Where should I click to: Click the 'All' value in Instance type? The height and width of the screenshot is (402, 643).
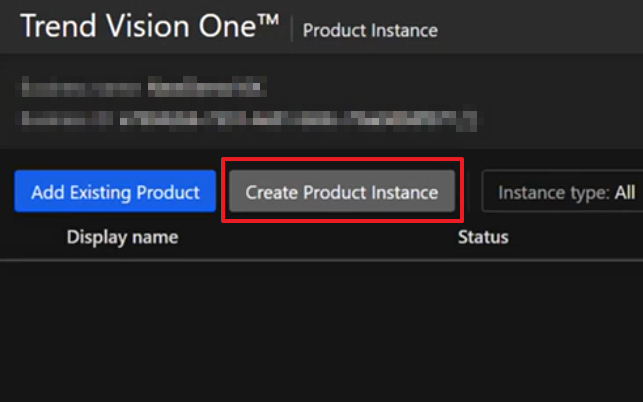coord(625,192)
